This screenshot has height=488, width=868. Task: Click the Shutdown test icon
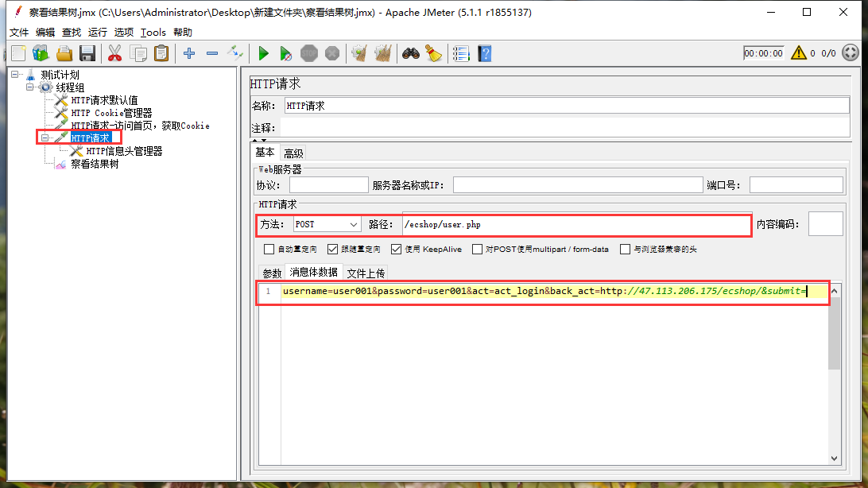[332, 54]
